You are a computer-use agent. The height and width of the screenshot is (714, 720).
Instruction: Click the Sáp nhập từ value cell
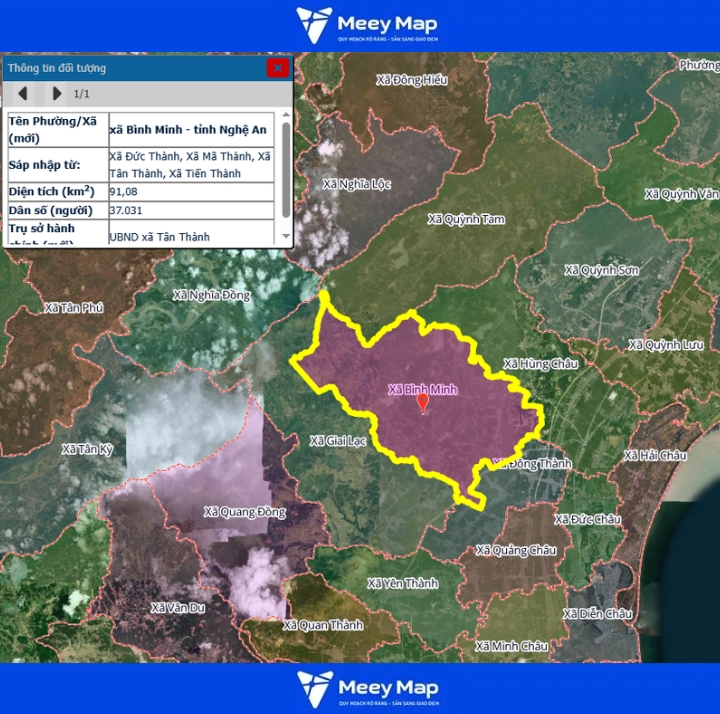(x=190, y=165)
